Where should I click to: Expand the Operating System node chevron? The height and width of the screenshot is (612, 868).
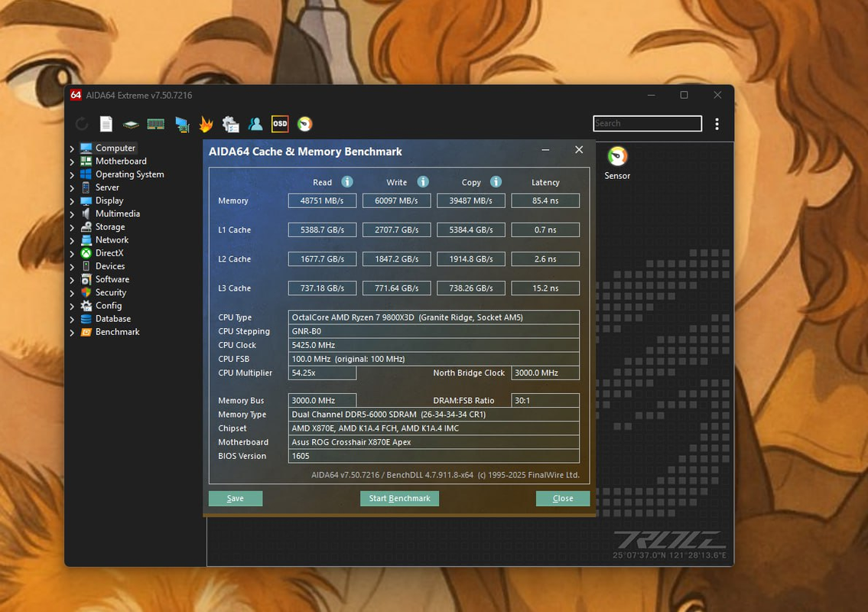pos(72,175)
